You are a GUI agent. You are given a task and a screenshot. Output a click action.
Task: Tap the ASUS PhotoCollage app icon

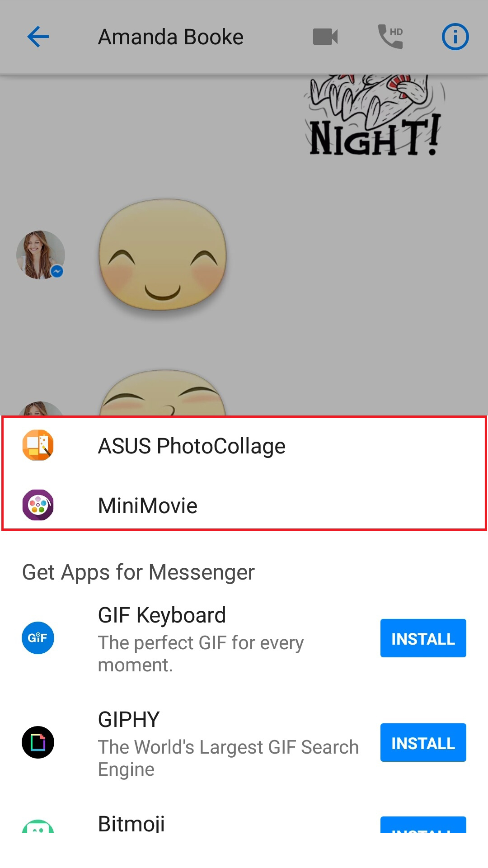[x=38, y=445]
